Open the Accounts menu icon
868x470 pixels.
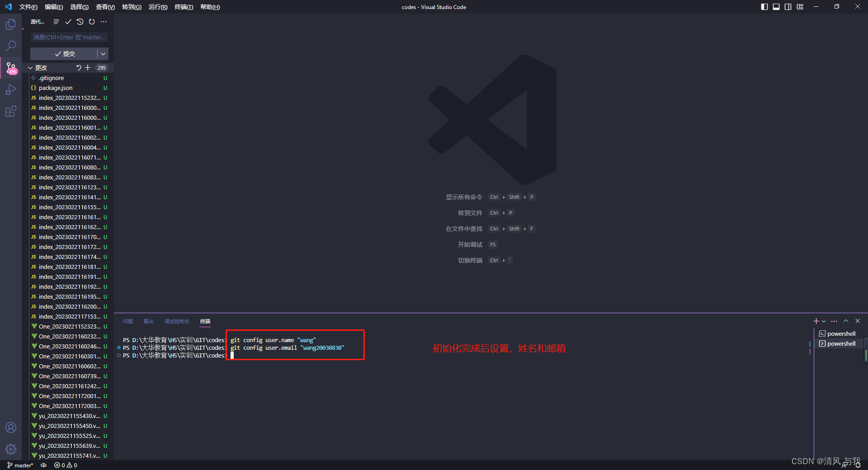(x=11, y=428)
